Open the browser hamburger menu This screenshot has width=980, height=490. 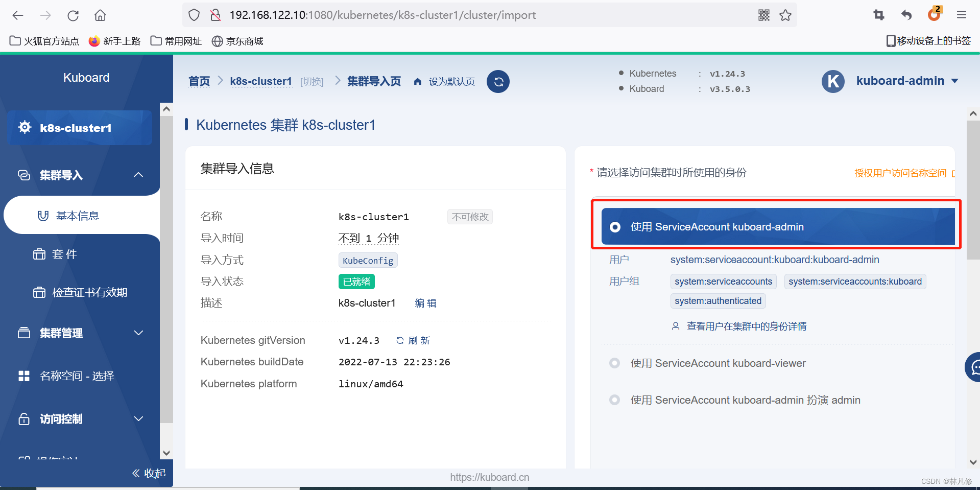click(962, 15)
